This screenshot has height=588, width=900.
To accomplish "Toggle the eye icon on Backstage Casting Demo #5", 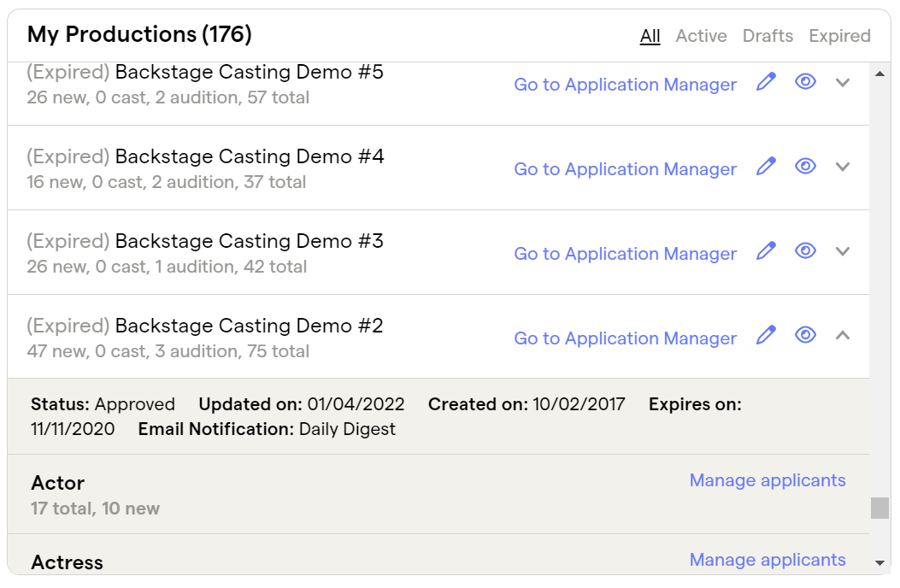I will [x=804, y=81].
